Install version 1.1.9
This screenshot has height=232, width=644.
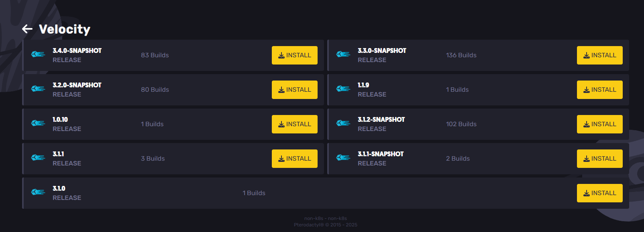click(x=600, y=90)
